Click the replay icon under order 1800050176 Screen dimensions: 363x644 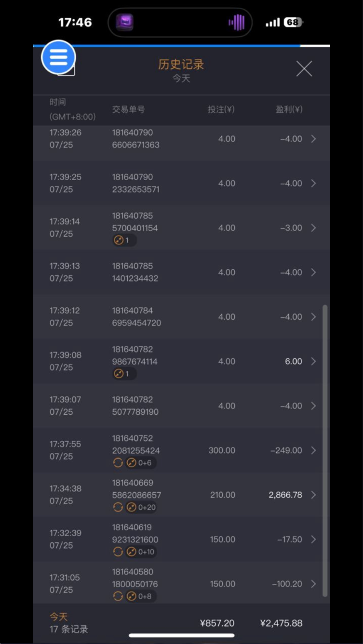point(118,596)
